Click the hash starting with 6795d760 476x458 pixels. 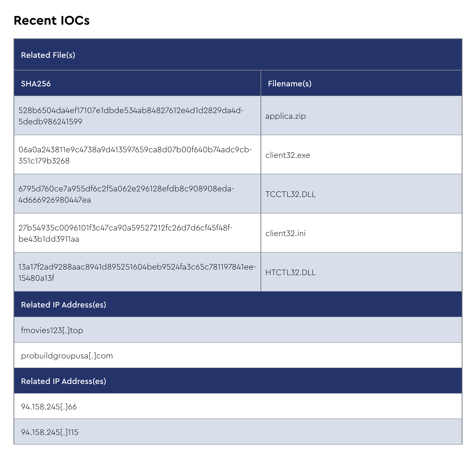pyautogui.click(x=126, y=194)
